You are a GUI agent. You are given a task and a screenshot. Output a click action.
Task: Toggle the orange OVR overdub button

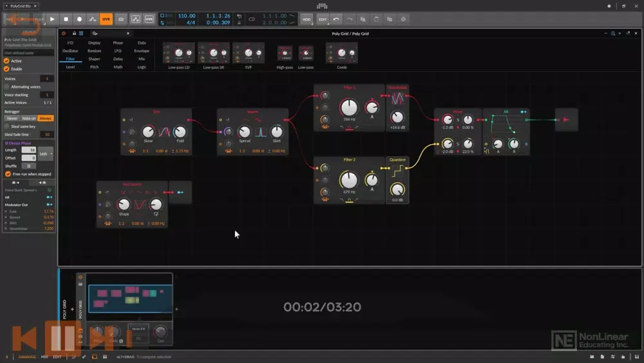(106, 19)
